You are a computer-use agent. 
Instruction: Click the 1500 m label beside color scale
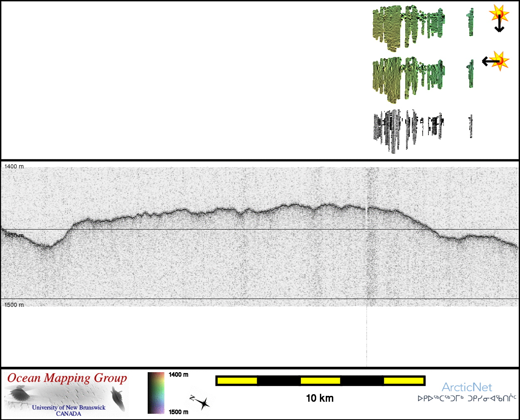tap(178, 412)
